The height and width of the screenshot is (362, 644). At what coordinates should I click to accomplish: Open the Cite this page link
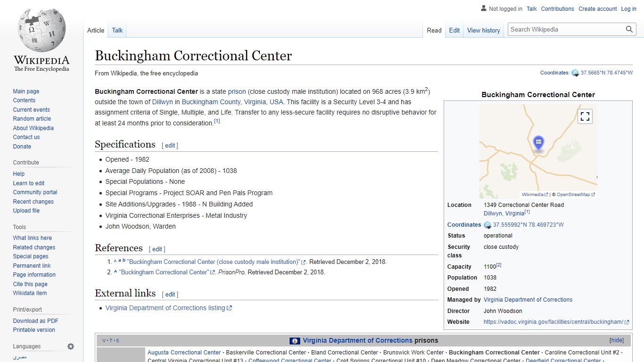click(x=30, y=284)
